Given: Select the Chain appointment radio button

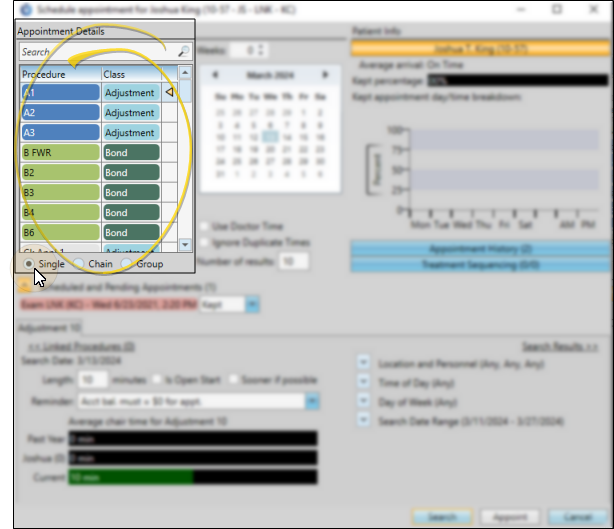Looking at the screenshot, I should pyautogui.click(x=78, y=264).
